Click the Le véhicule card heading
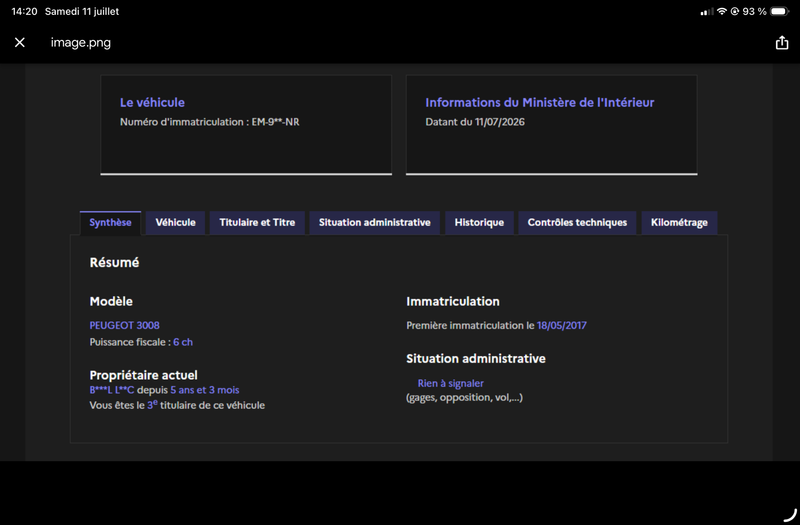Image resolution: width=800 pixels, height=525 pixels. [x=152, y=103]
